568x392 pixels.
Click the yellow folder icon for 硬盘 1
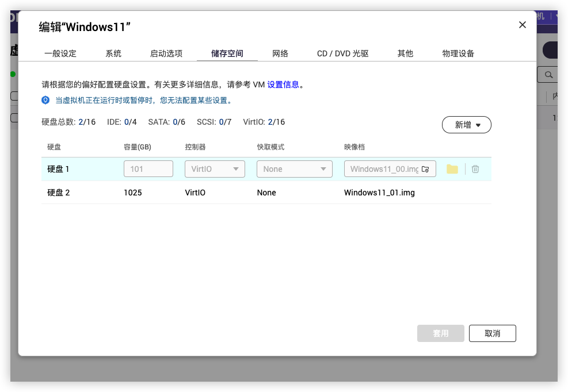click(x=452, y=169)
